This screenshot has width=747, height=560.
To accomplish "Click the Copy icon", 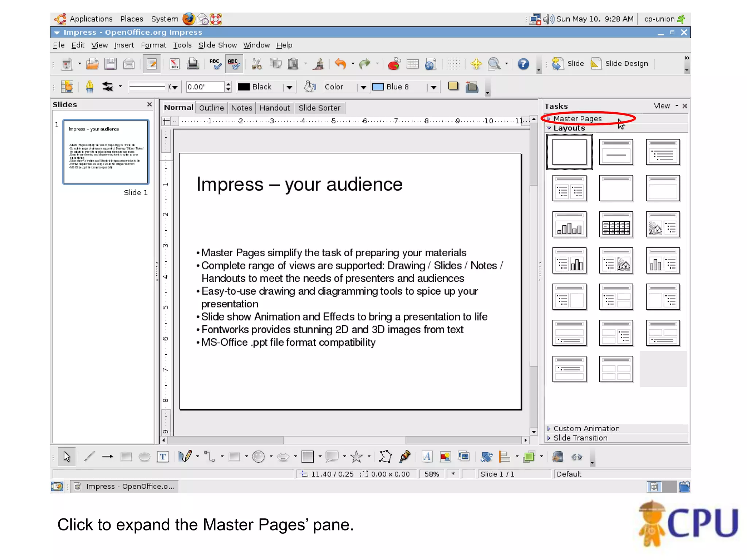I will tap(275, 64).
